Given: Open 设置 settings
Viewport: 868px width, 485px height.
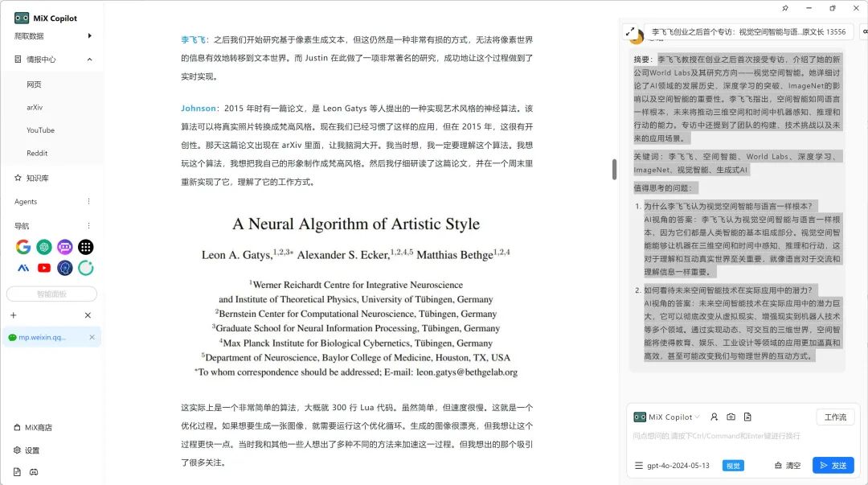Looking at the screenshot, I should tap(32, 450).
